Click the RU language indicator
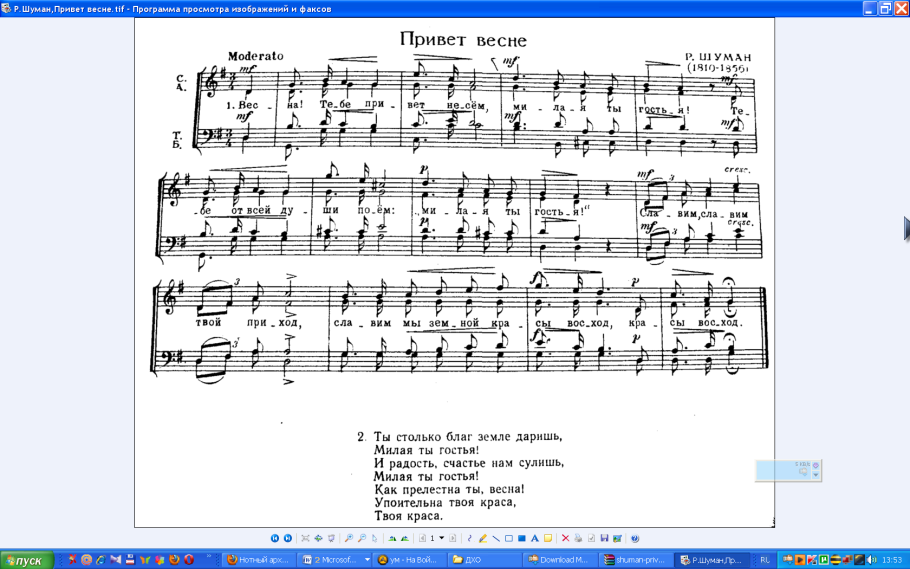Screen dimensions: 910x569 point(765,560)
